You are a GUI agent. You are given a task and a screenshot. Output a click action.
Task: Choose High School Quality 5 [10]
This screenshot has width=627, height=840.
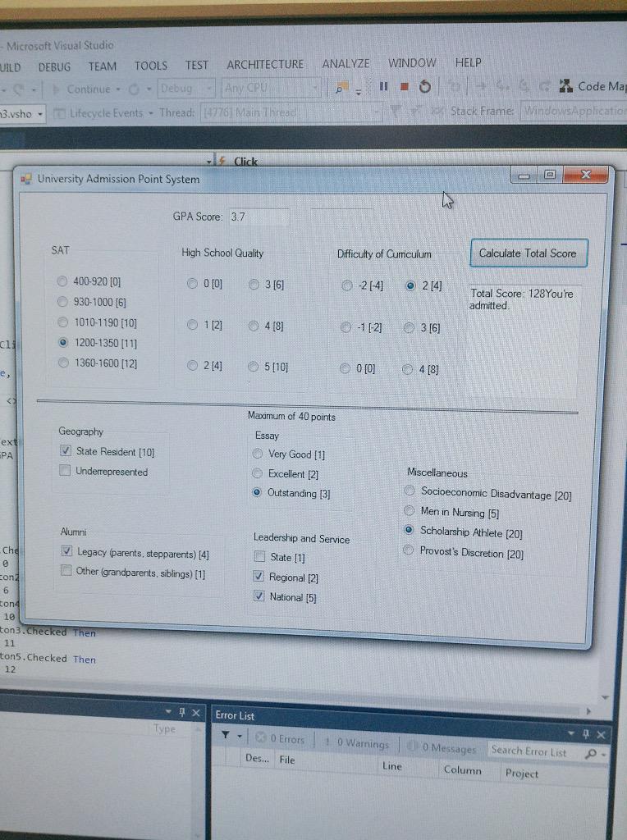pos(253,367)
